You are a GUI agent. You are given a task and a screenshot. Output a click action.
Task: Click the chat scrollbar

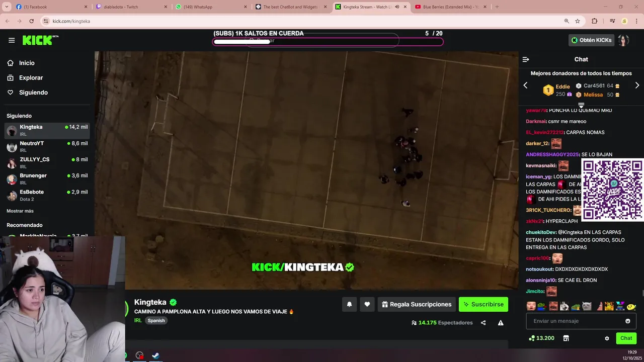(x=642, y=293)
